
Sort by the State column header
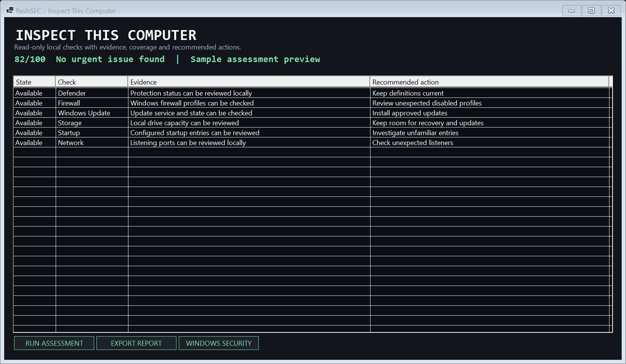34,82
